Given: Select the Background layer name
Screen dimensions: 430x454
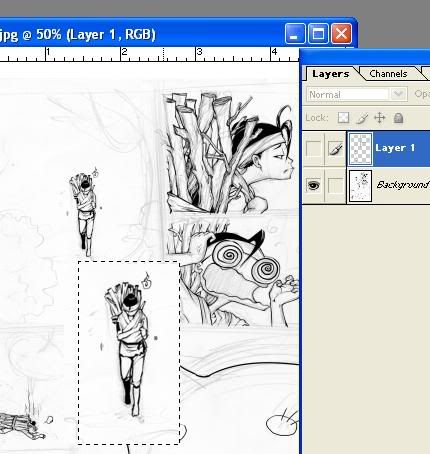Looking at the screenshot, I should click(403, 185).
